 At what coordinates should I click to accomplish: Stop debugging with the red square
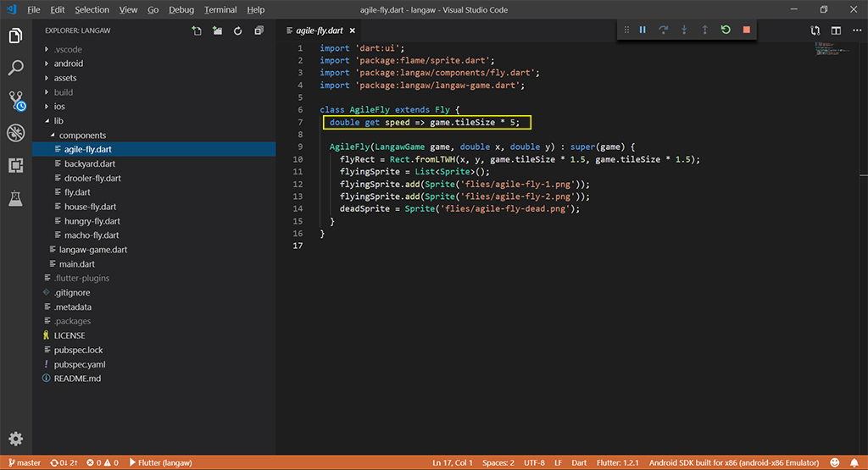coord(746,30)
